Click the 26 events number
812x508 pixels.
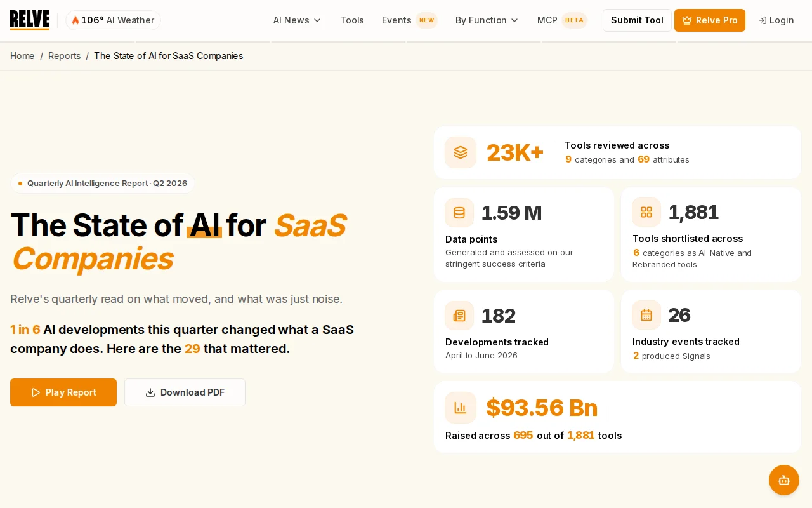click(679, 315)
